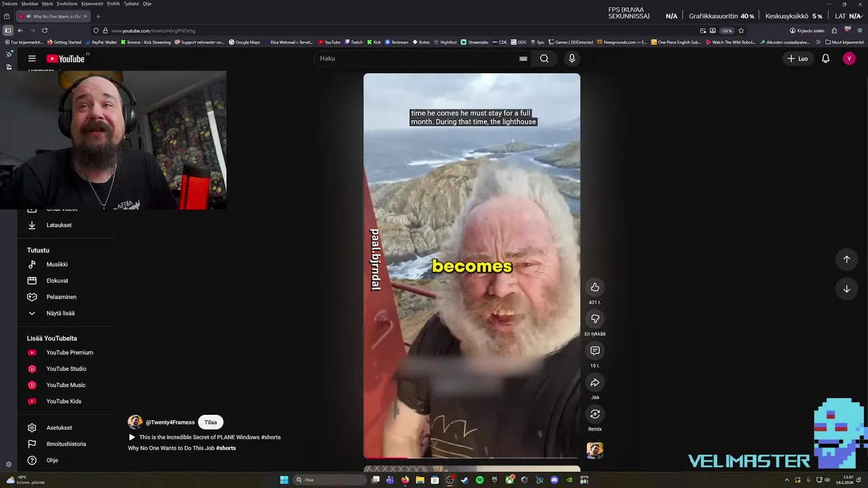This screenshot has height=488, width=868.
Task: Dislike the short with thumbs down
Action: [x=595, y=319]
